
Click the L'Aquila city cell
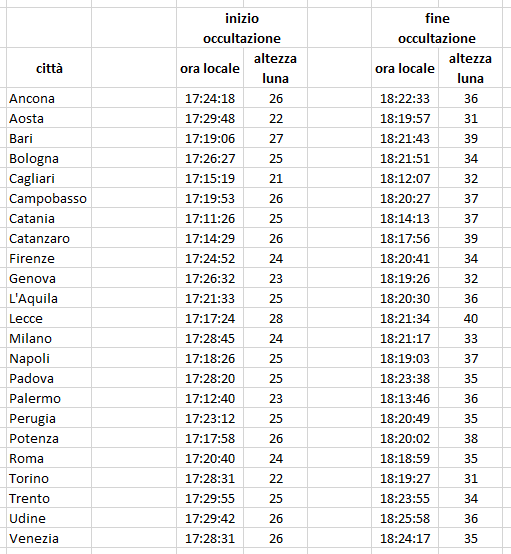[x=49, y=299]
